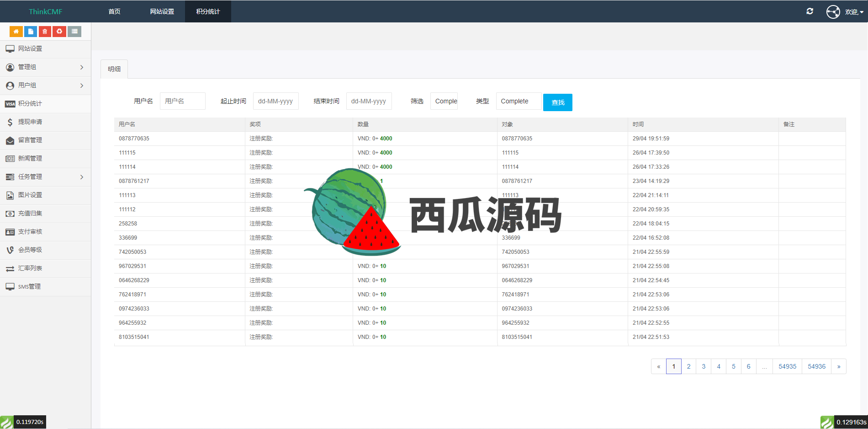Click the blue document shortcut icon
Image resolution: width=868 pixels, height=429 pixels.
[31, 32]
